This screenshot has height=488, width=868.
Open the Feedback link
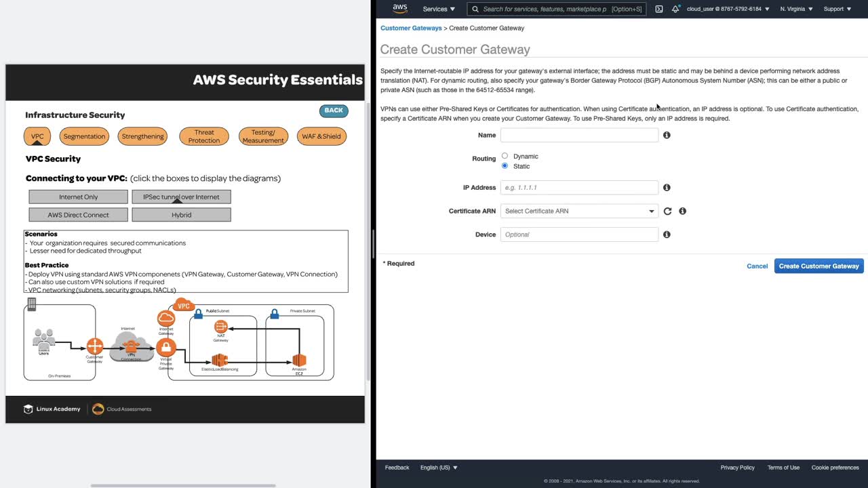click(x=397, y=468)
